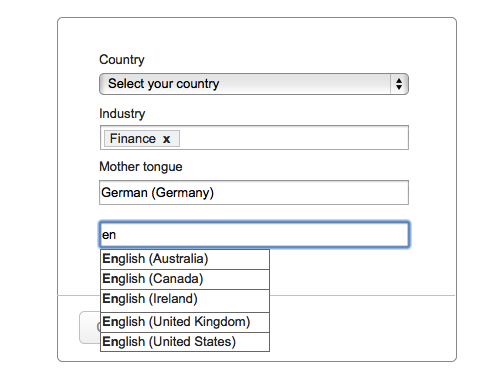The height and width of the screenshot is (378, 503).
Task: Click the German (Germany) mother tongue field
Action: 254,192
